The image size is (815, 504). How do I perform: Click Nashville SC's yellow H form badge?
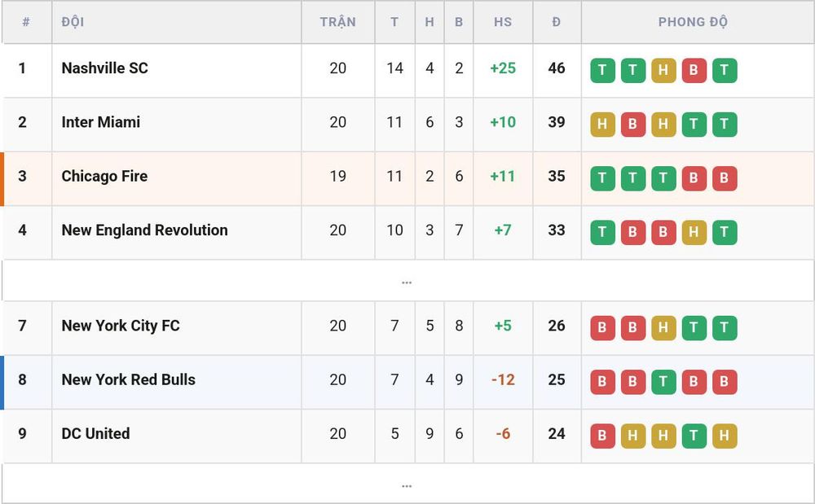tap(663, 70)
